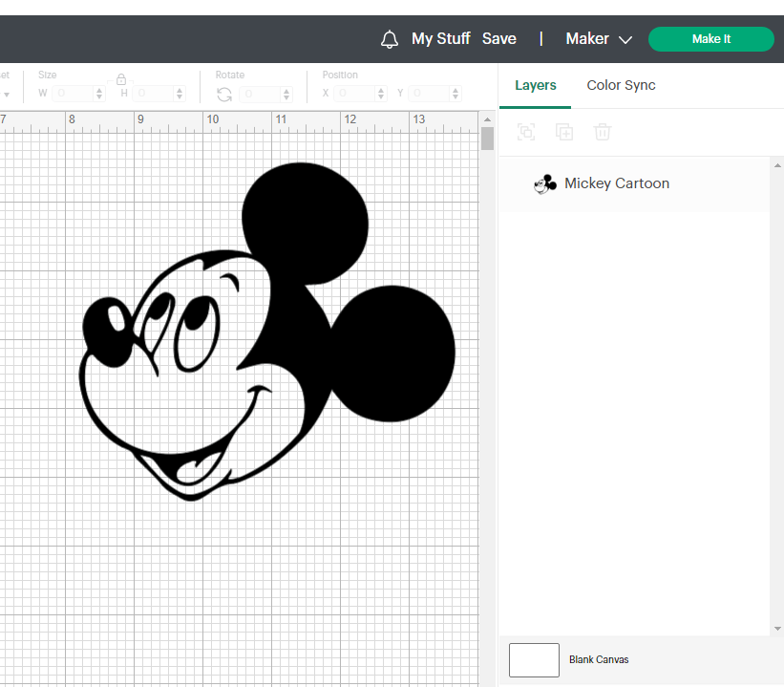The height and width of the screenshot is (687, 784).
Task: Click the Layers panel scroll down arrow
Action: (777, 629)
